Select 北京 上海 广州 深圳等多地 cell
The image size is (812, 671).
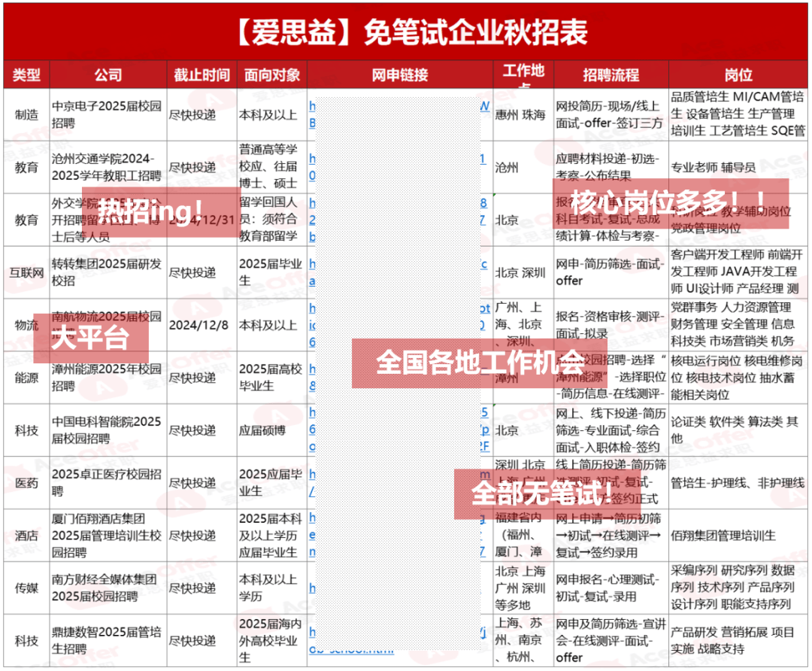coord(523,588)
